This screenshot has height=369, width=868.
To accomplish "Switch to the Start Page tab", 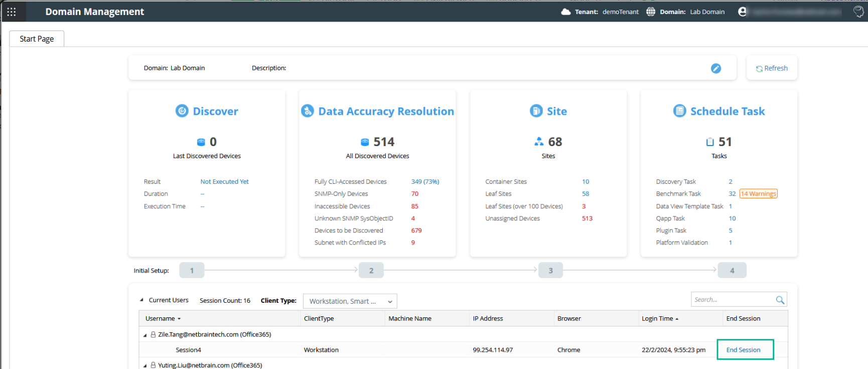I will (x=37, y=39).
